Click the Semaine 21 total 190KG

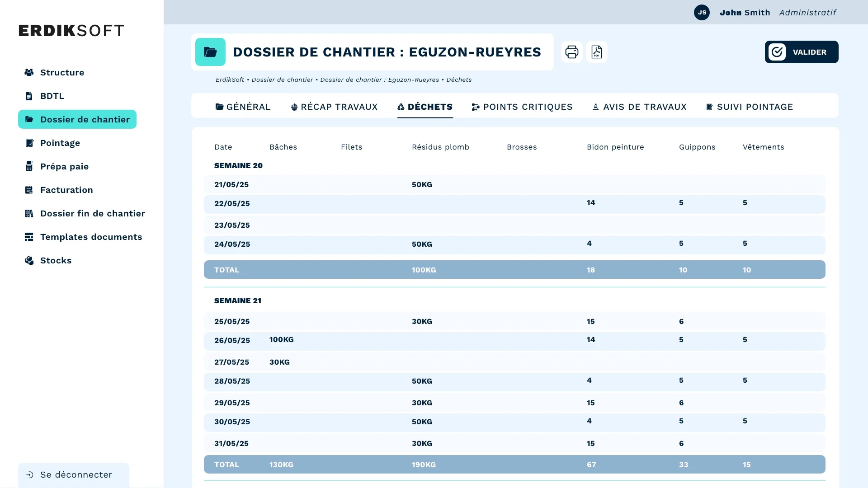tap(424, 465)
